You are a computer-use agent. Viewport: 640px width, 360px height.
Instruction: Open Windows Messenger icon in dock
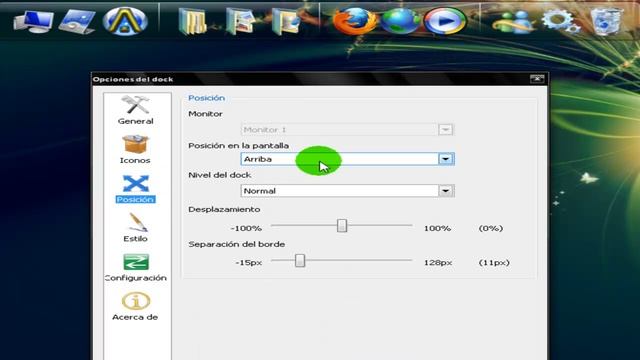coord(512,22)
